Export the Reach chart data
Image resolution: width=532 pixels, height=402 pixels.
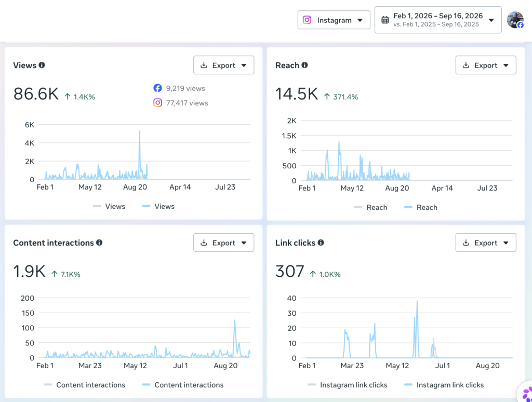[486, 65]
